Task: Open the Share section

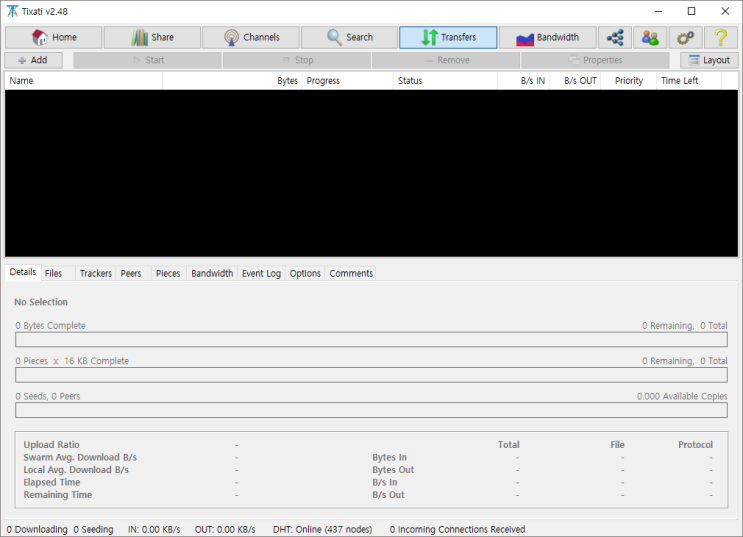Action: [152, 38]
